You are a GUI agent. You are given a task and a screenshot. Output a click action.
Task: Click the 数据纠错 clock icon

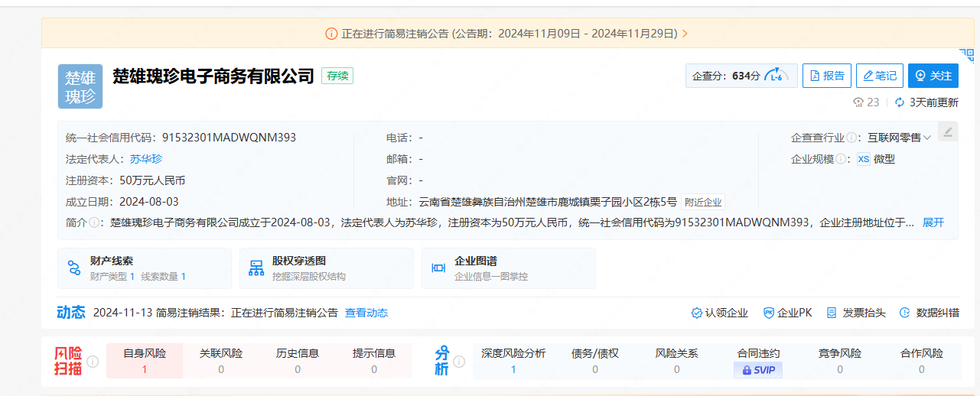pos(904,313)
